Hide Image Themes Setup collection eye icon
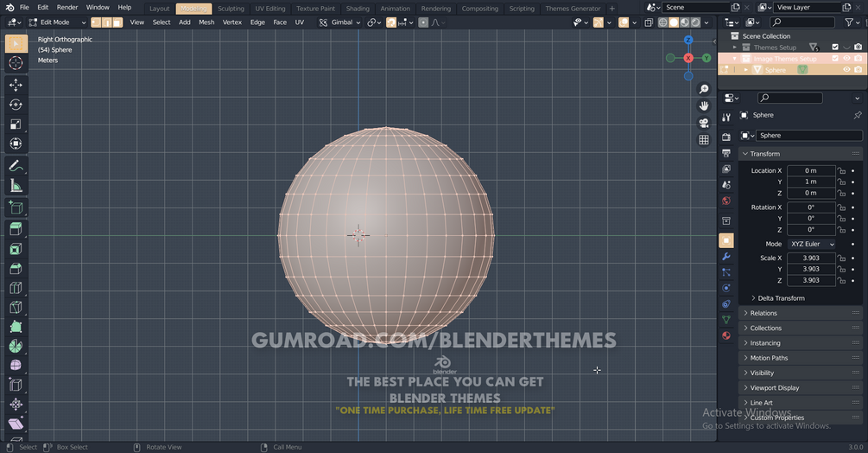868x453 pixels. tap(846, 58)
